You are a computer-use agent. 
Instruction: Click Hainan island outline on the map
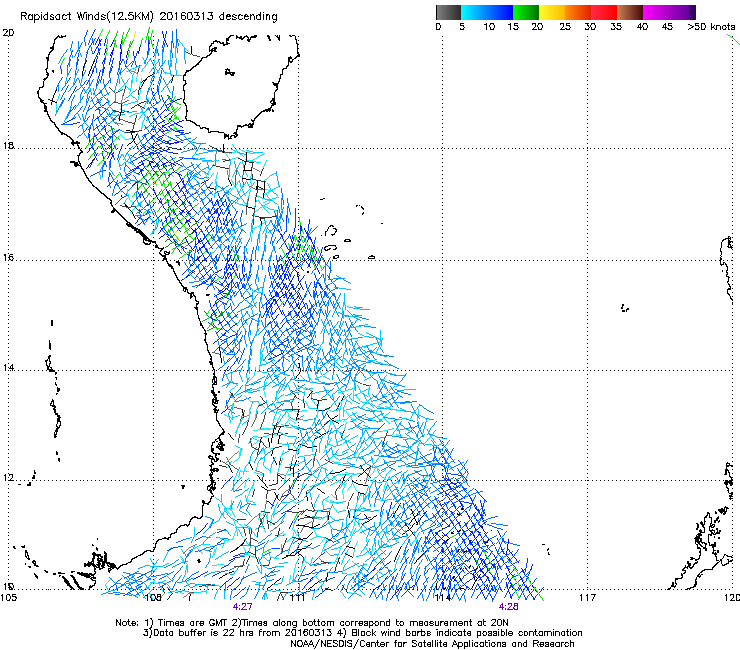(241, 85)
